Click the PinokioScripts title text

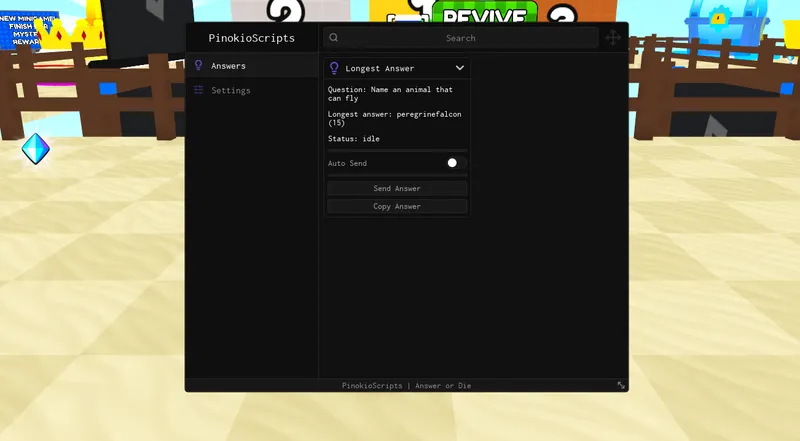(x=252, y=38)
